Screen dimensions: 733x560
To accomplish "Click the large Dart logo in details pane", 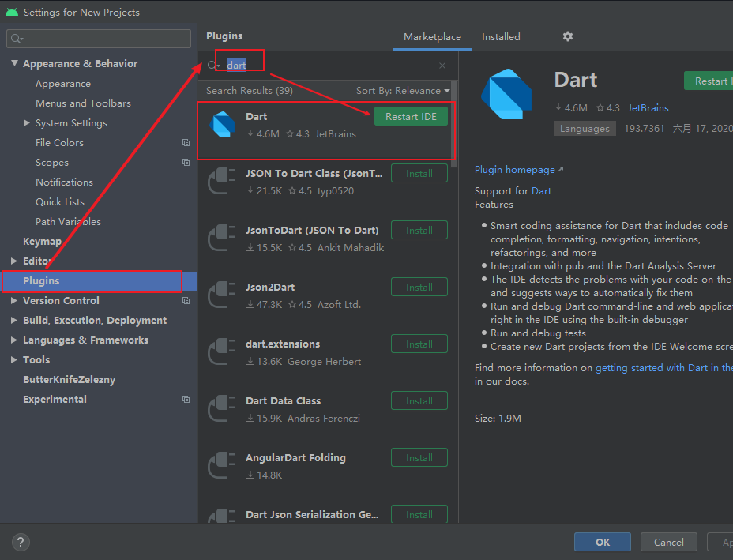I will (x=507, y=94).
